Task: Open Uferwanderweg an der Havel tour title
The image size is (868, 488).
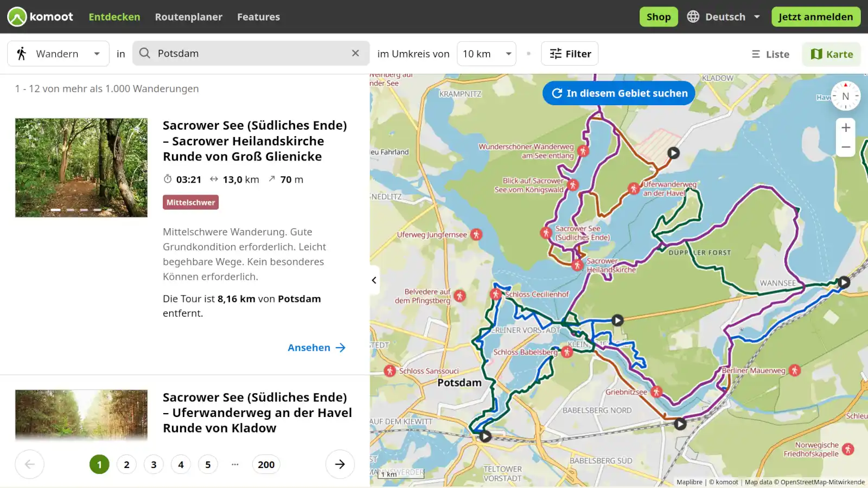Action: [x=257, y=413]
